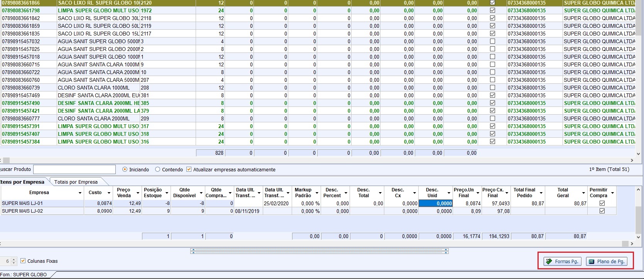Check the checkbox in row 07898915457018
644x279 pixels.
coord(492,57)
